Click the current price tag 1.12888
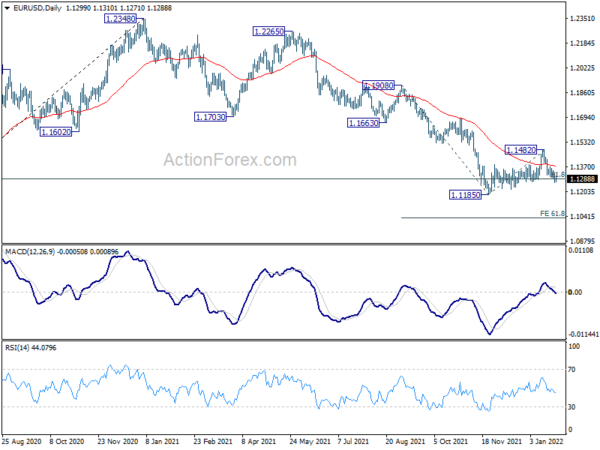Image resolution: width=600 pixels, height=450 pixels. (x=582, y=179)
